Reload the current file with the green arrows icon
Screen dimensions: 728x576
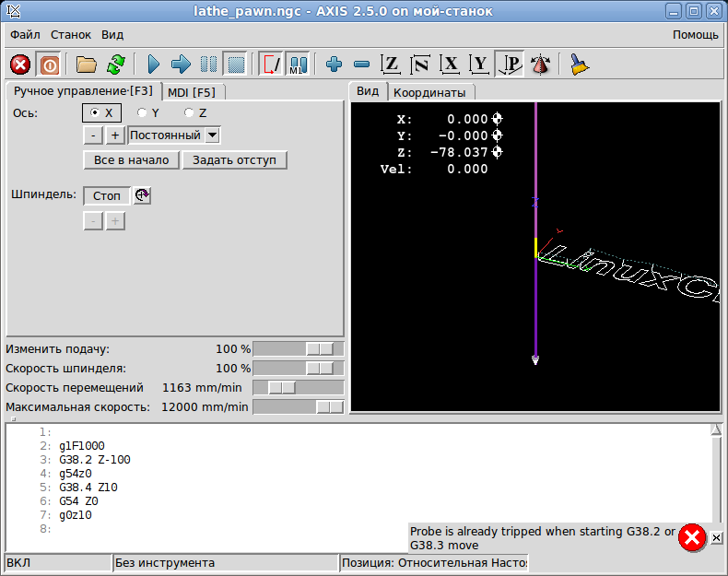point(116,65)
